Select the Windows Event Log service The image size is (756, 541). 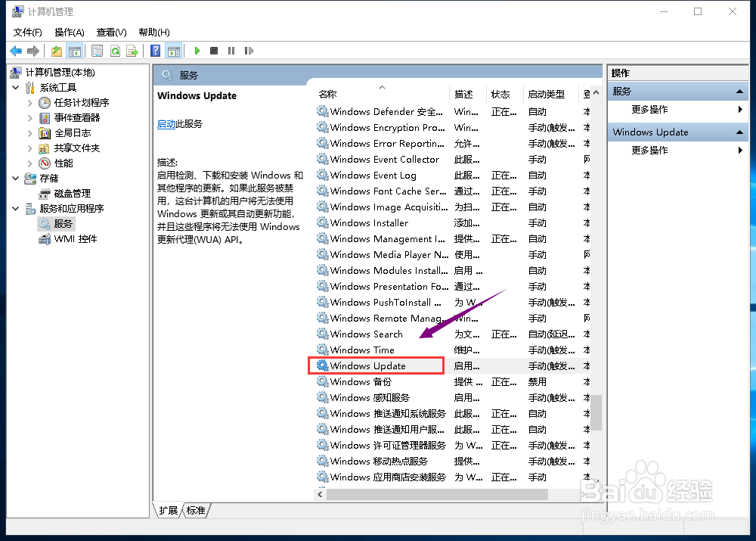[x=453, y=176]
